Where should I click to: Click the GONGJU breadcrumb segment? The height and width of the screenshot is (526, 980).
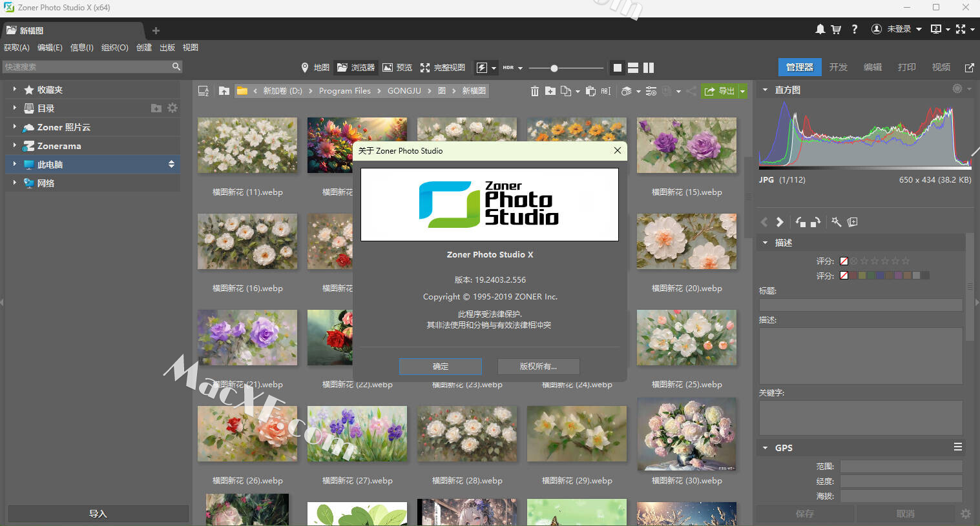[x=404, y=91]
